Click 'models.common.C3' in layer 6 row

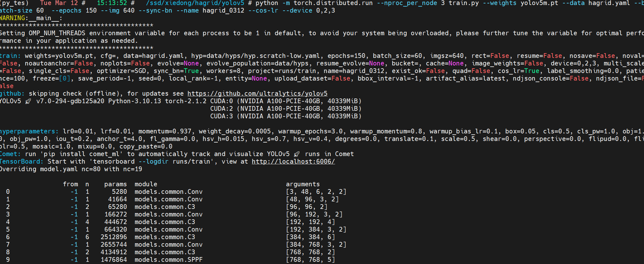[x=165, y=237]
